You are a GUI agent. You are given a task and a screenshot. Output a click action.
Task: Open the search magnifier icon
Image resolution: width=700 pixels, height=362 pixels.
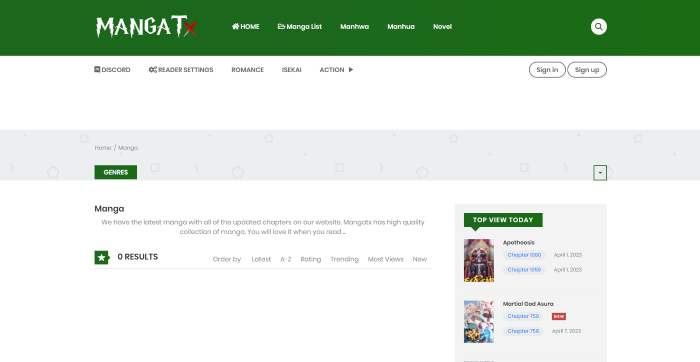pyautogui.click(x=598, y=27)
